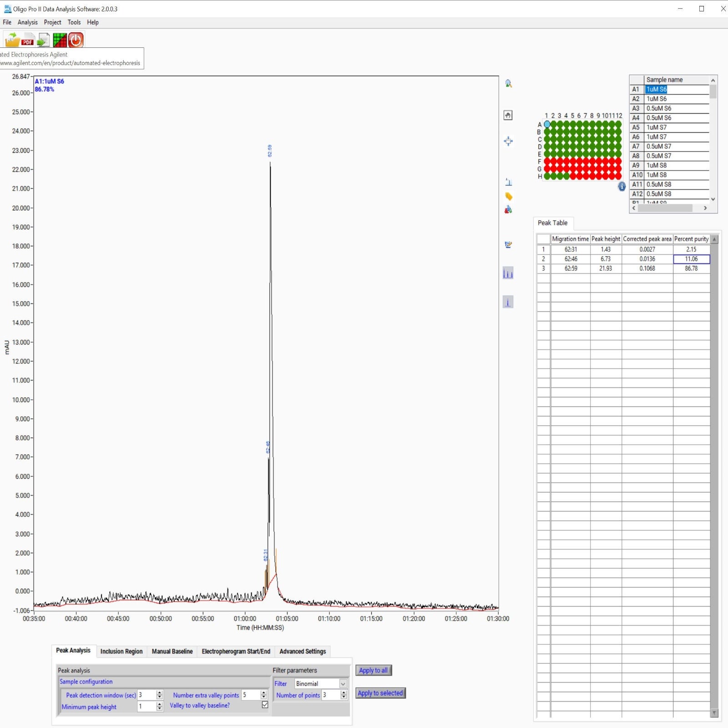This screenshot has width=728, height=728.
Task: Switch to the Manual Baseline tab
Action: [172, 651]
